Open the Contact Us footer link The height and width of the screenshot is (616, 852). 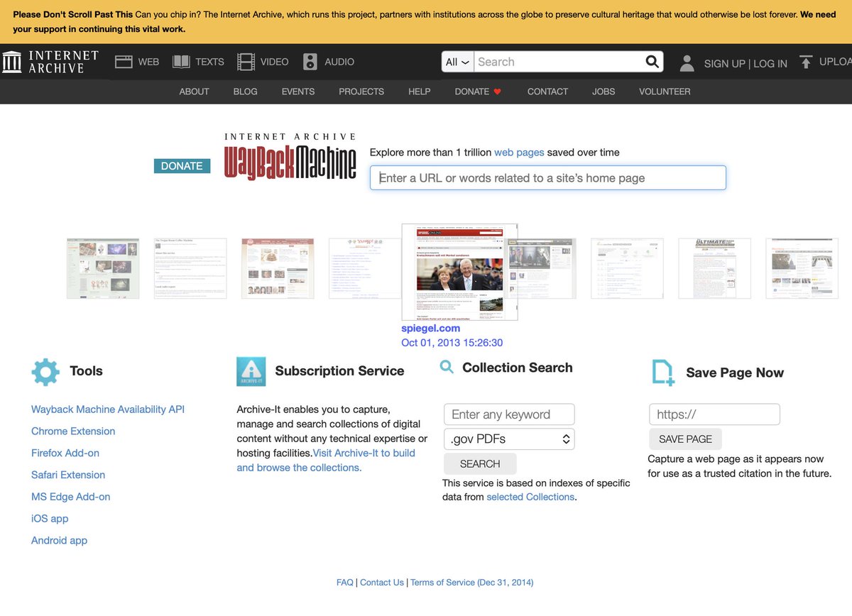coord(382,583)
